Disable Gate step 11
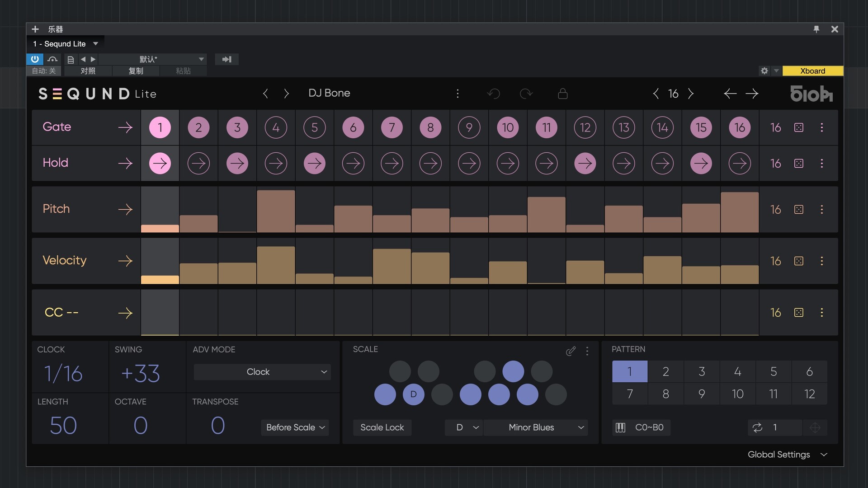Viewport: 868px width, 488px height. pyautogui.click(x=547, y=127)
